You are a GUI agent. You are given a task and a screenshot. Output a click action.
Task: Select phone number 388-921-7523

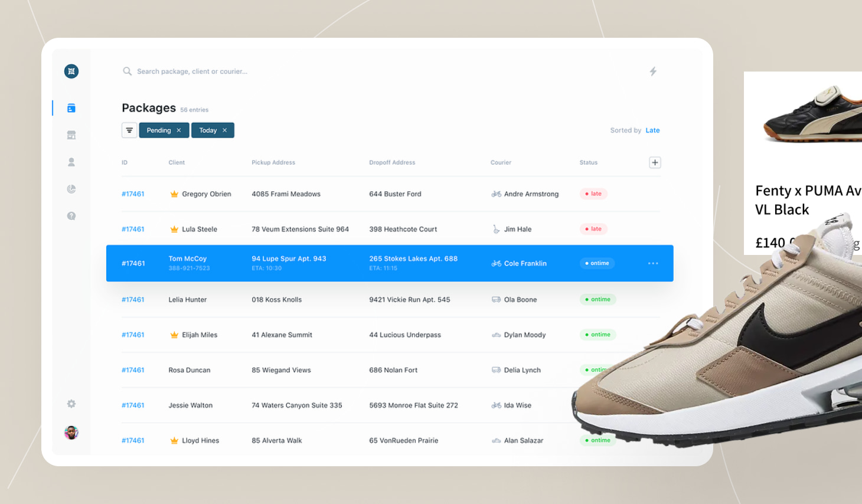click(x=189, y=269)
